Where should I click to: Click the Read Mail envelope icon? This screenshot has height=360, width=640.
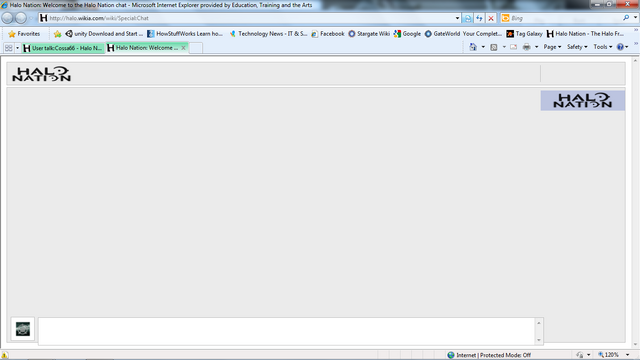click(513, 47)
